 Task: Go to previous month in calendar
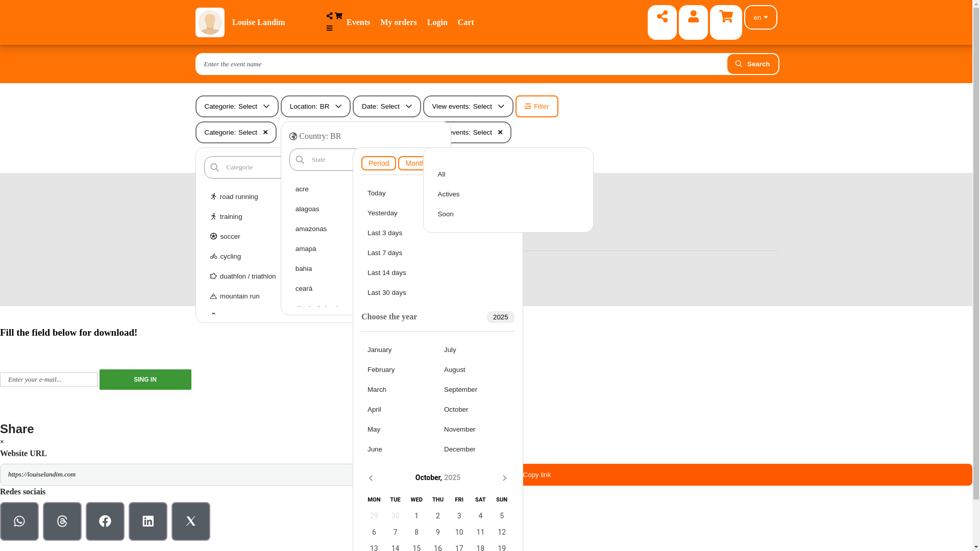pyautogui.click(x=371, y=478)
